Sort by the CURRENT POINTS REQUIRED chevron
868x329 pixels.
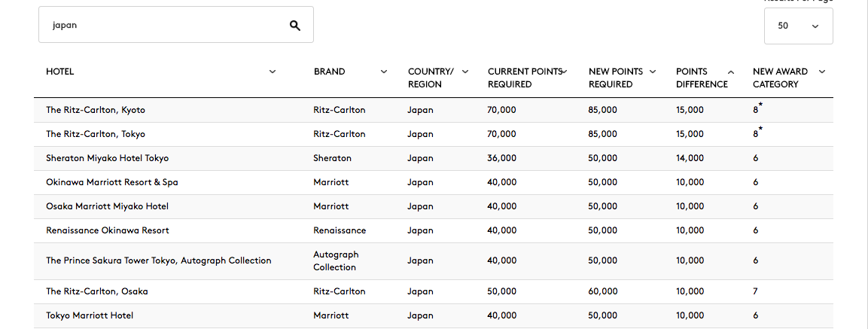click(565, 72)
